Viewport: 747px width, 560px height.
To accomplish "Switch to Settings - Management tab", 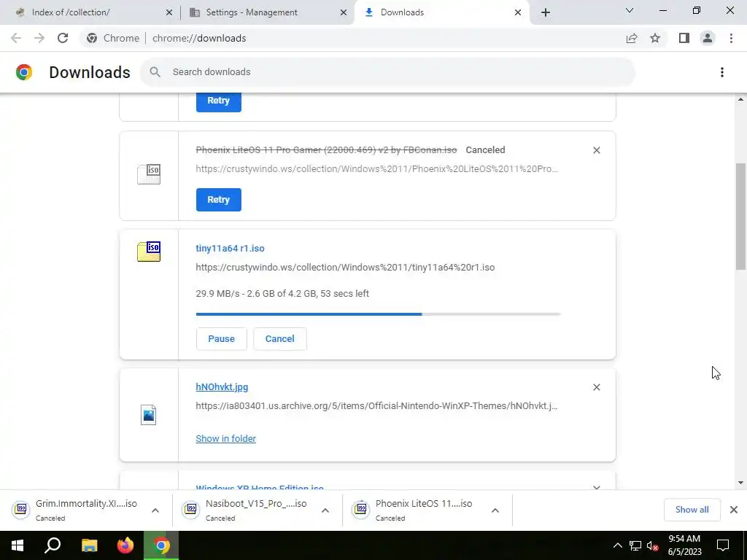I will (268, 12).
